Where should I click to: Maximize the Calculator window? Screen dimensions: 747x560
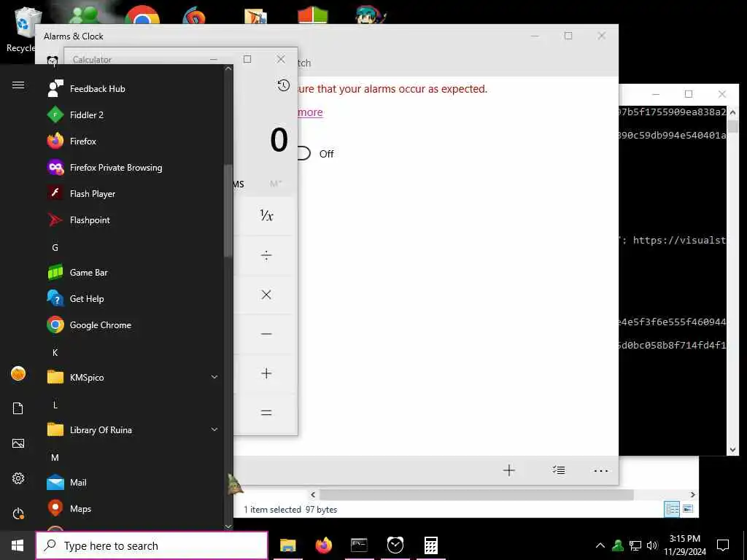pyautogui.click(x=247, y=59)
